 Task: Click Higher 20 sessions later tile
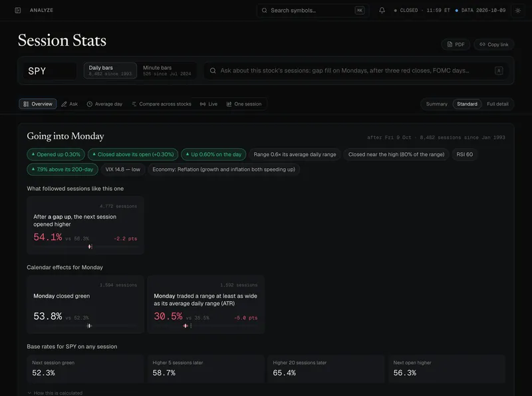(327, 369)
